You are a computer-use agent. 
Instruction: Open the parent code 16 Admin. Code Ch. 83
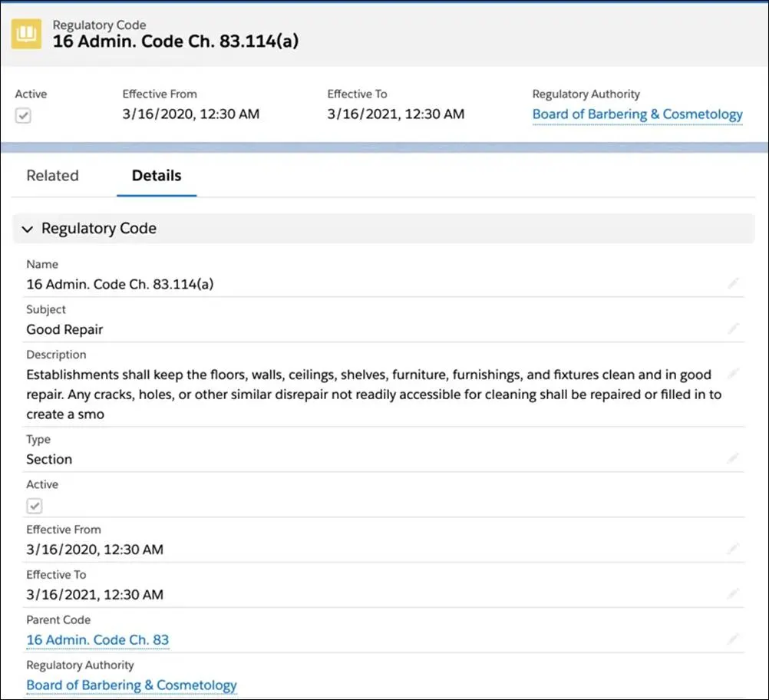coord(97,639)
